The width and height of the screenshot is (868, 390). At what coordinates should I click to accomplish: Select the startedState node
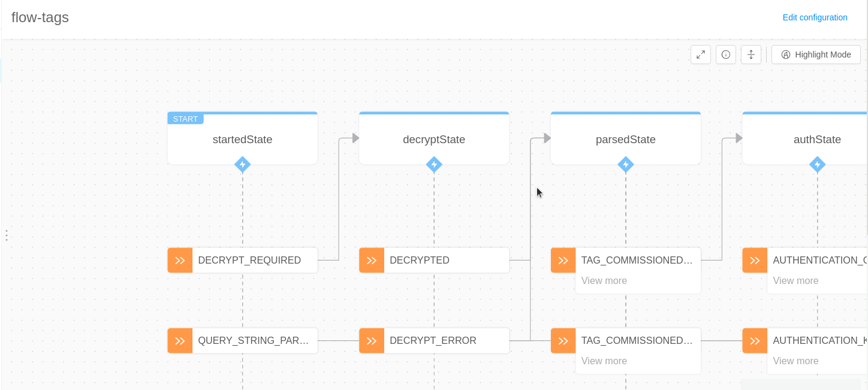[x=242, y=140]
